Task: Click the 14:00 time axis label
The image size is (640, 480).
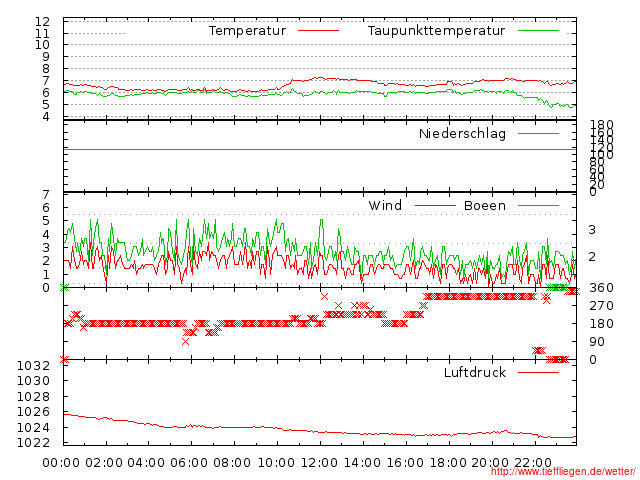Action: [x=362, y=463]
